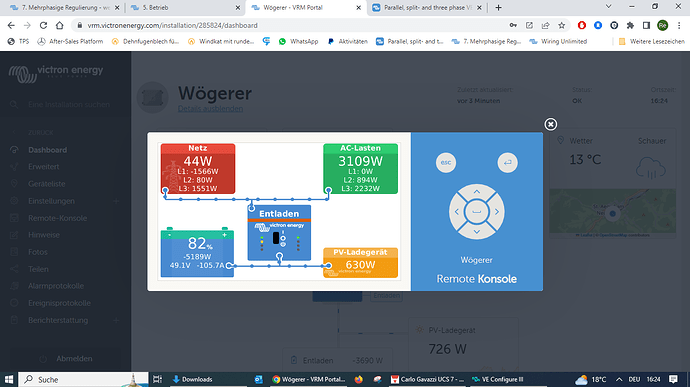Viewport: 690px width, 387px height.
Task: Open the saved passwords key icon
Action: click(x=513, y=26)
